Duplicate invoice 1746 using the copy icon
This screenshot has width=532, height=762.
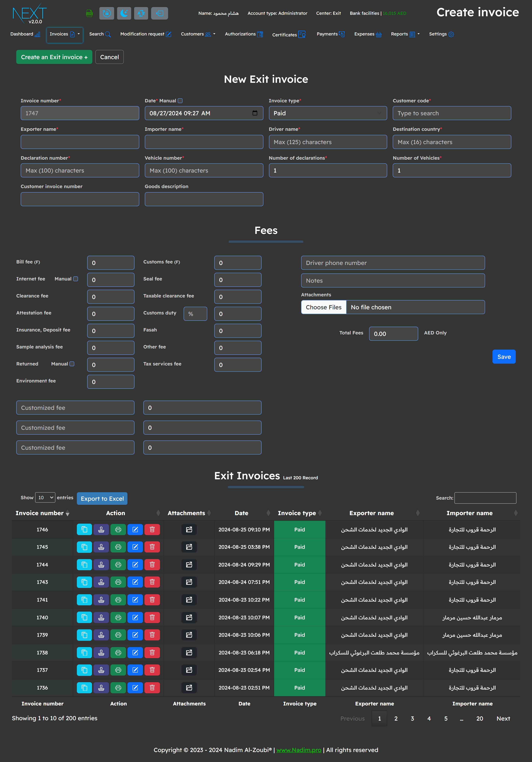(x=84, y=529)
